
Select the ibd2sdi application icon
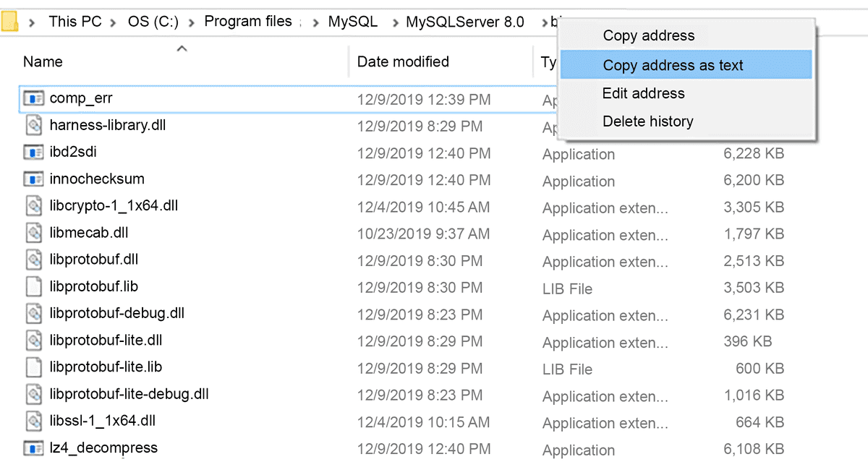tap(34, 153)
